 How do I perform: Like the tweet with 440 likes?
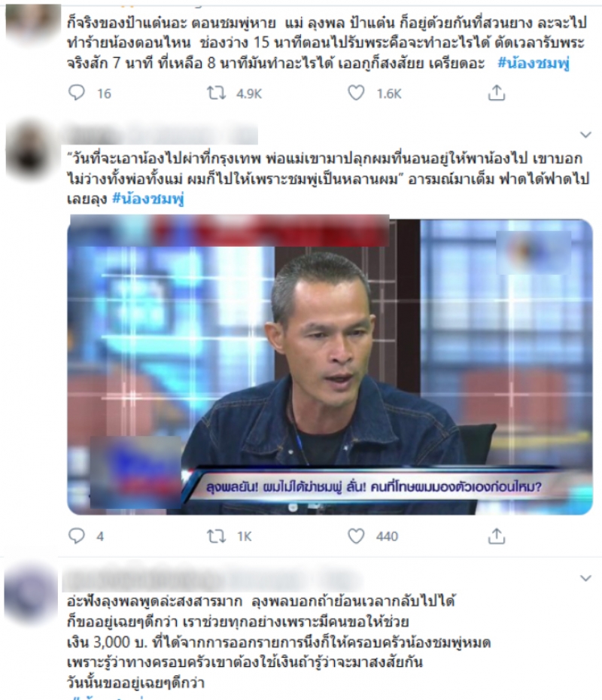(356, 536)
